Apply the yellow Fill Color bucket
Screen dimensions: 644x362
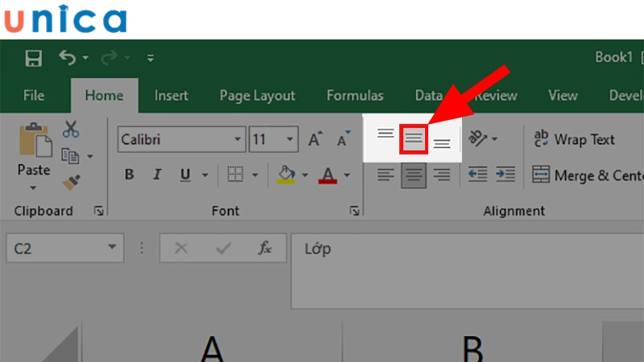tap(287, 175)
